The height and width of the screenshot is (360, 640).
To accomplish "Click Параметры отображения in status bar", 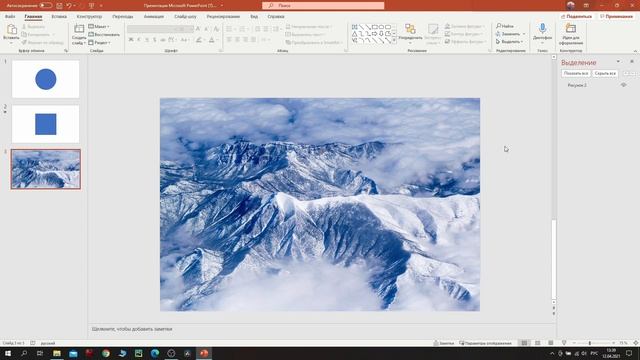I will click(485, 343).
